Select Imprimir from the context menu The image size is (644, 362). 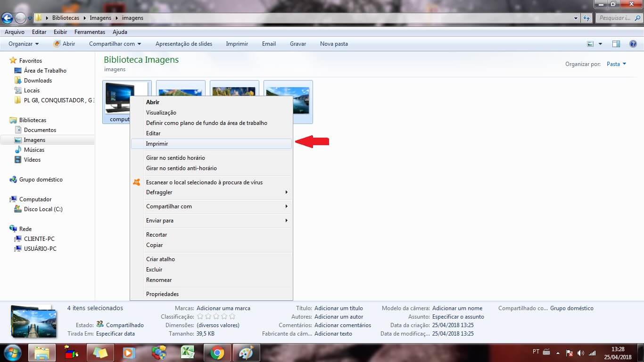[157, 144]
